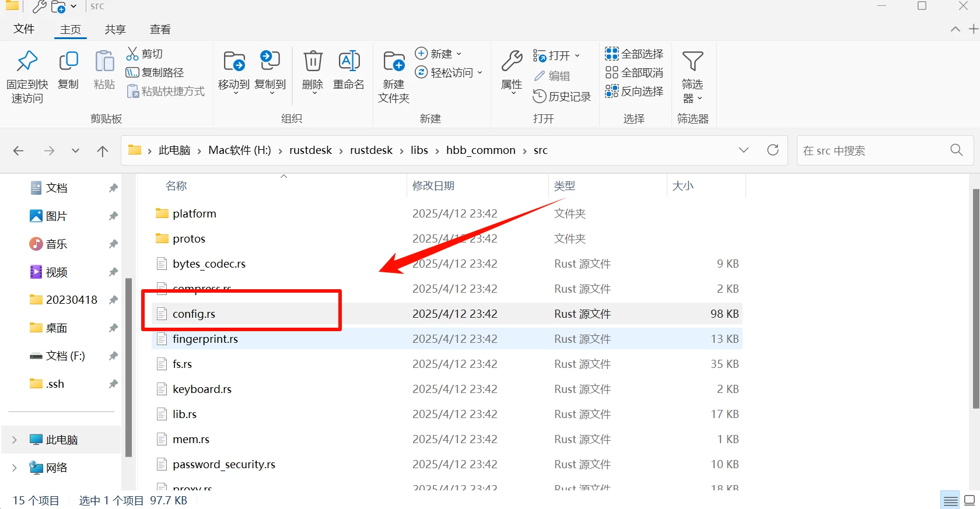Expand the Network tree node
Viewport: 980px width, 509px height.
[15, 468]
